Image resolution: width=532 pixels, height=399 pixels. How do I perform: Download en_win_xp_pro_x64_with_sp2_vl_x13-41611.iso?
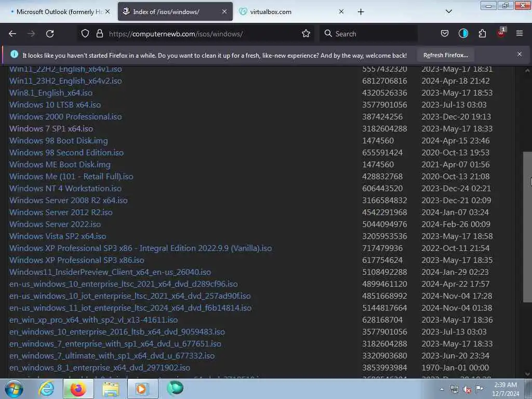click(94, 320)
